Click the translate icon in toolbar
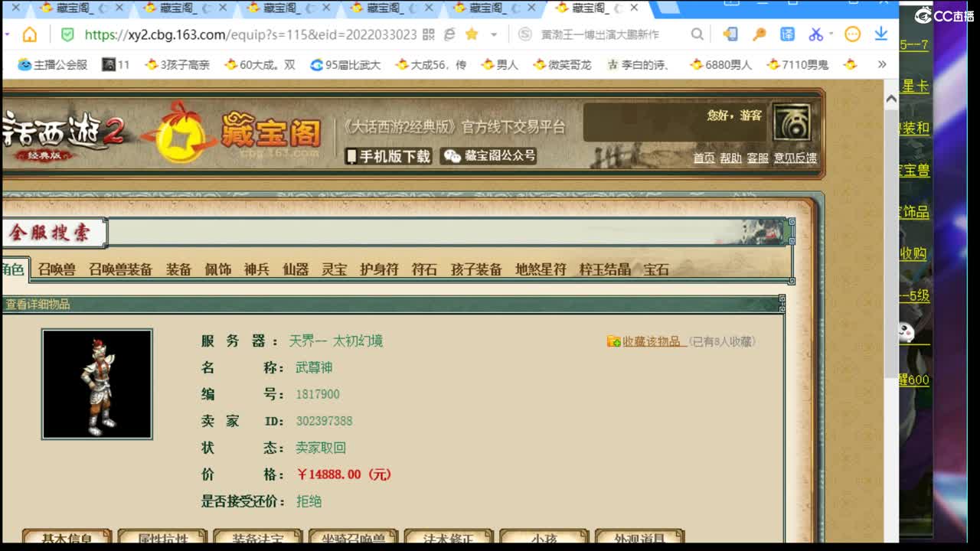980x551 pixels. coord(787,34)
